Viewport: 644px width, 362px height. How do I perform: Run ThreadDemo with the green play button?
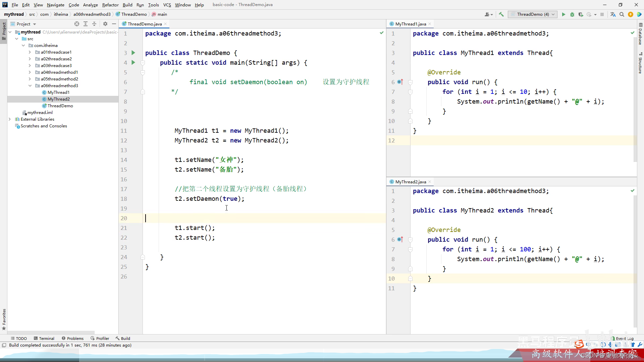[x=563, y=14]
